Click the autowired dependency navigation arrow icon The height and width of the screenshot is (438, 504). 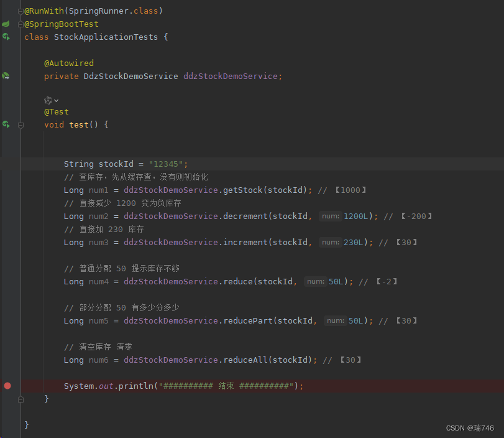(x=5, y=76)
